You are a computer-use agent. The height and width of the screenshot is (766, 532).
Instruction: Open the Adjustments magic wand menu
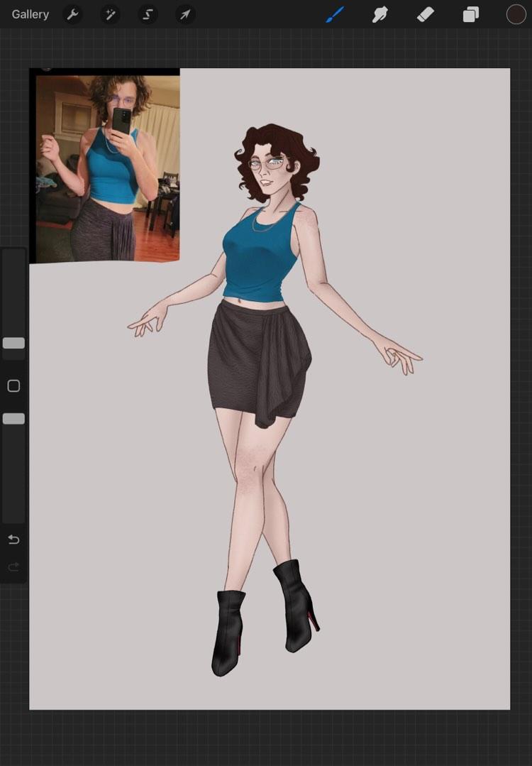point(110,15)
